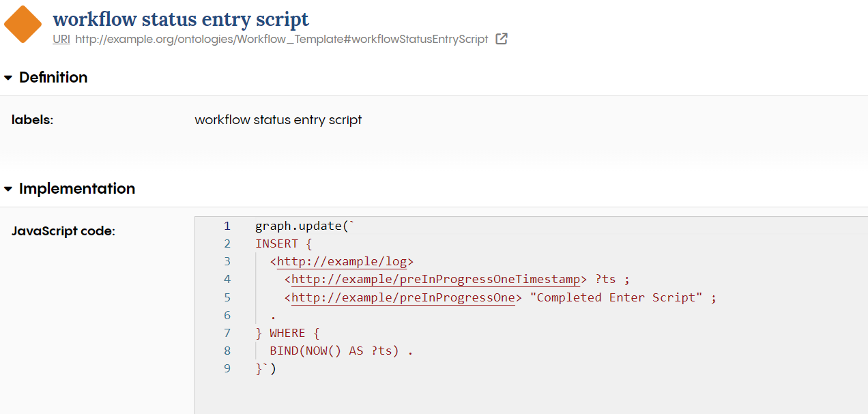Click the title 'workflow status entry script'
Screen dimensions: 868x414
(181, 18)
